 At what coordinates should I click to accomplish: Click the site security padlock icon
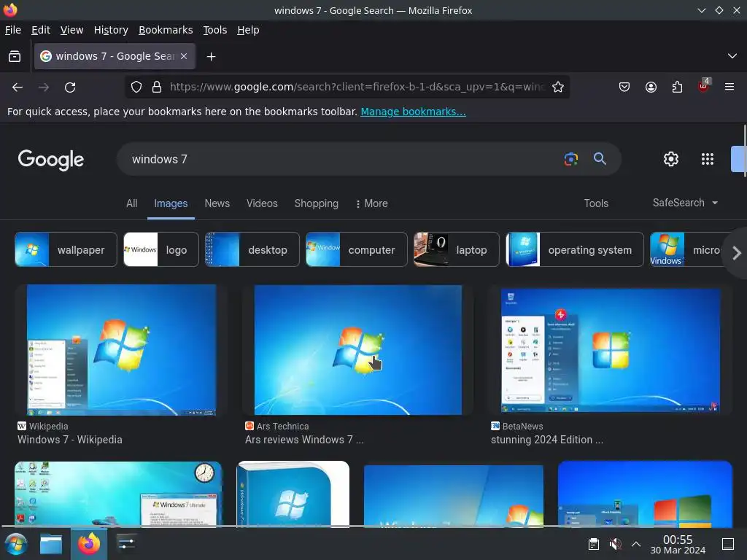pos(156,87)
